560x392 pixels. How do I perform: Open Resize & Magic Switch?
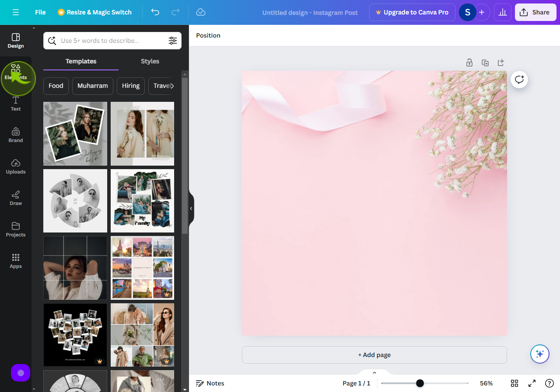94,12
